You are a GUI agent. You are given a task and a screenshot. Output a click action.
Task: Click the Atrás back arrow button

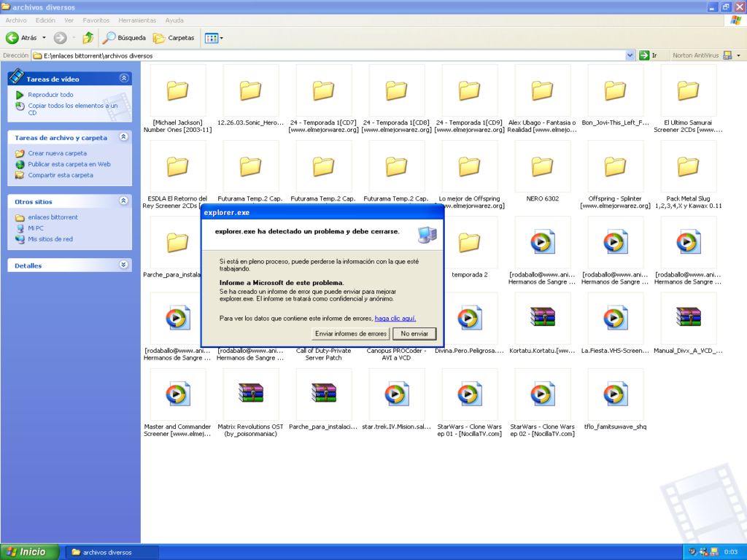[21, 38]
